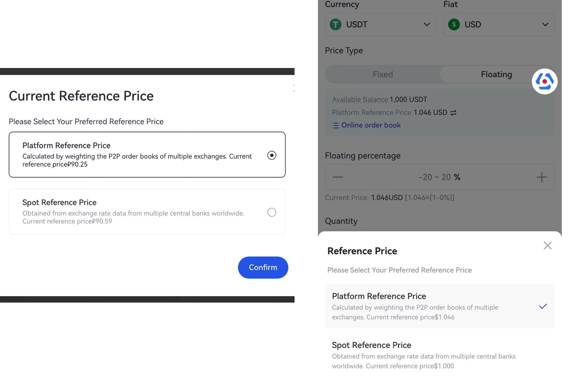Open the USDT currency dropdown
The height and width of the screenshot is (392, 588).
click(380, 25)
